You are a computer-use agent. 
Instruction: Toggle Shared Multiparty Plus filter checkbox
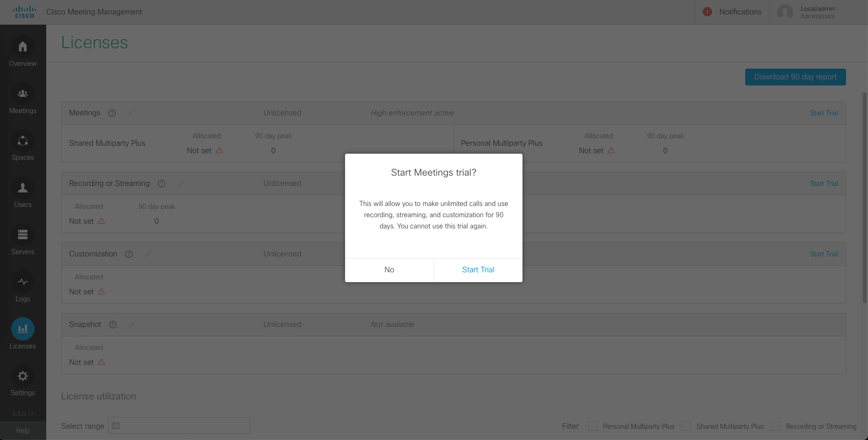(x=686, y=426)
